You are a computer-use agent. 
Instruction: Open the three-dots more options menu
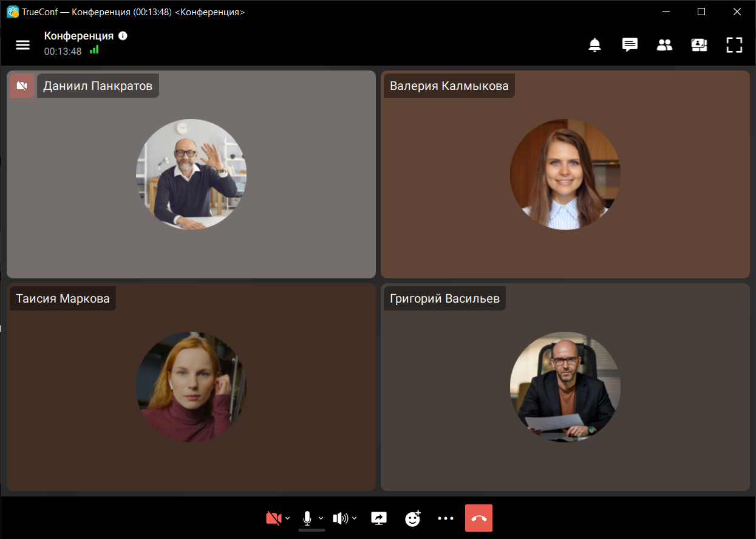[x=446, y=518]
